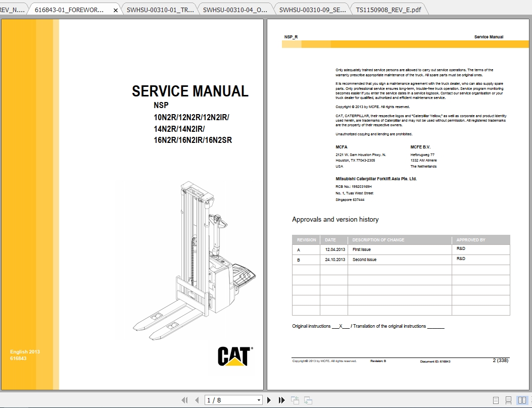This screenshot has height=408, width=532.
Task: Click inside the page number field
Action: (x=222, y=399)
